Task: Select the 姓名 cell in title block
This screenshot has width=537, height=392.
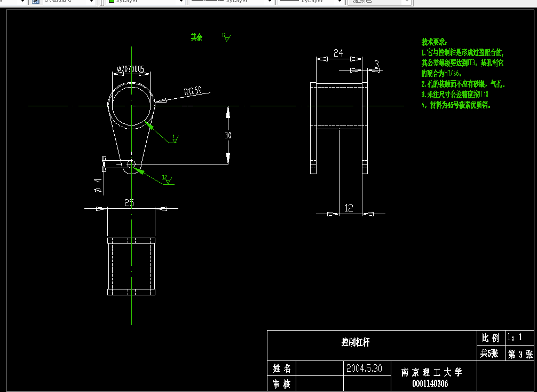Action: [x=282, y=369]
